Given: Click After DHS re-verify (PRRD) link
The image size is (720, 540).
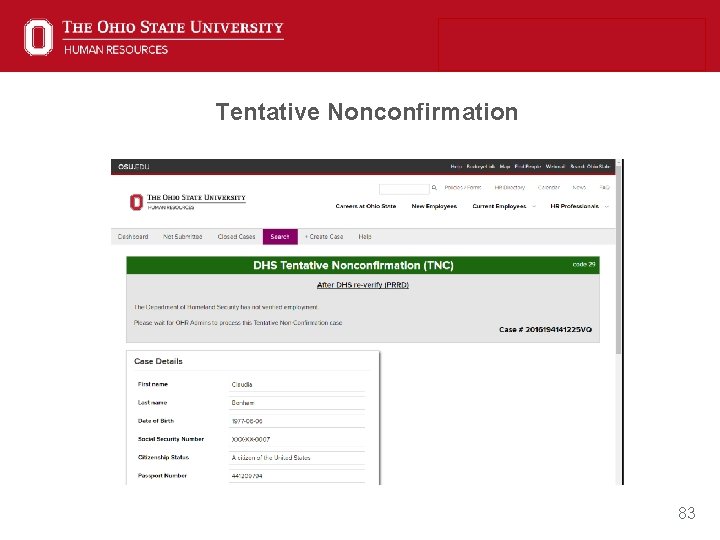Looking at the screenshot, I should point(363,285).
